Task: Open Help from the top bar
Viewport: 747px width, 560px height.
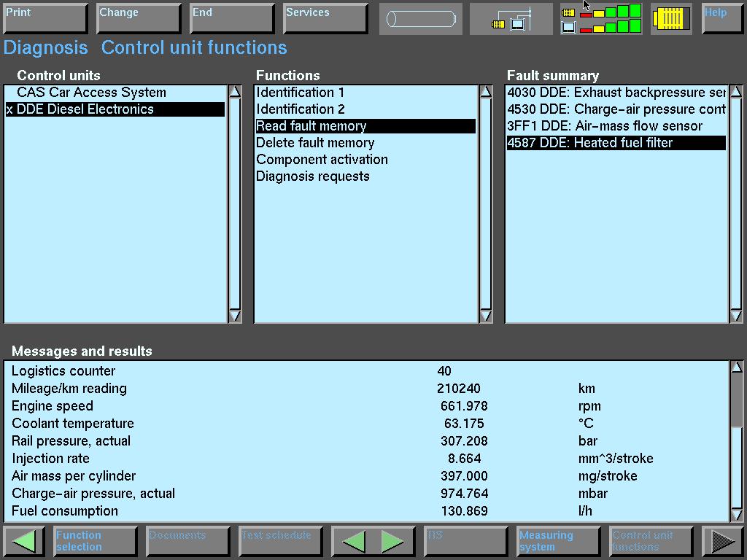Action: (x=721, y=18)
